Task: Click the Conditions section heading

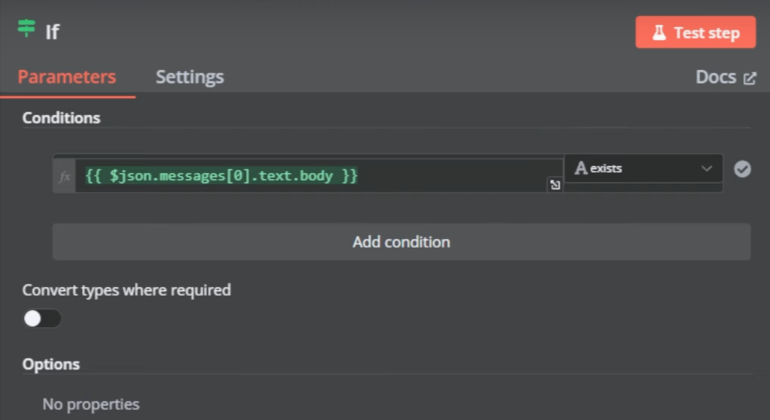Action: (x=61, y=118)
